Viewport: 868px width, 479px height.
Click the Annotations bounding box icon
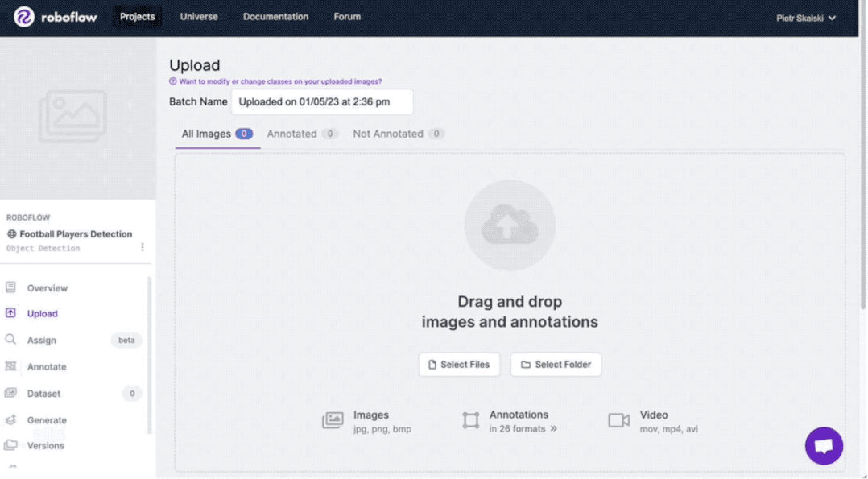coord(470,420)
